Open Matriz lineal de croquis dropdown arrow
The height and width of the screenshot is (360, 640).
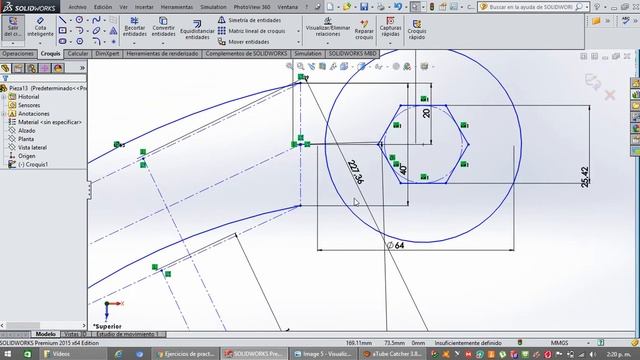click(x=299, y=31)
